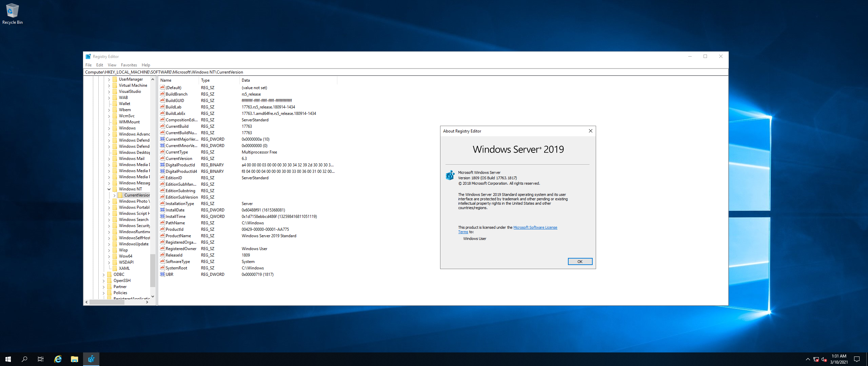Click the Type column header
The width and height of the screenshot is (868, 366).
(x=219, y=80)
